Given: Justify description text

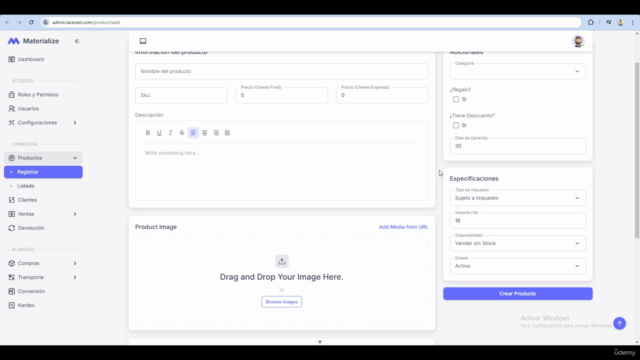Looking at the screenshot, I should tap(227, 133).
